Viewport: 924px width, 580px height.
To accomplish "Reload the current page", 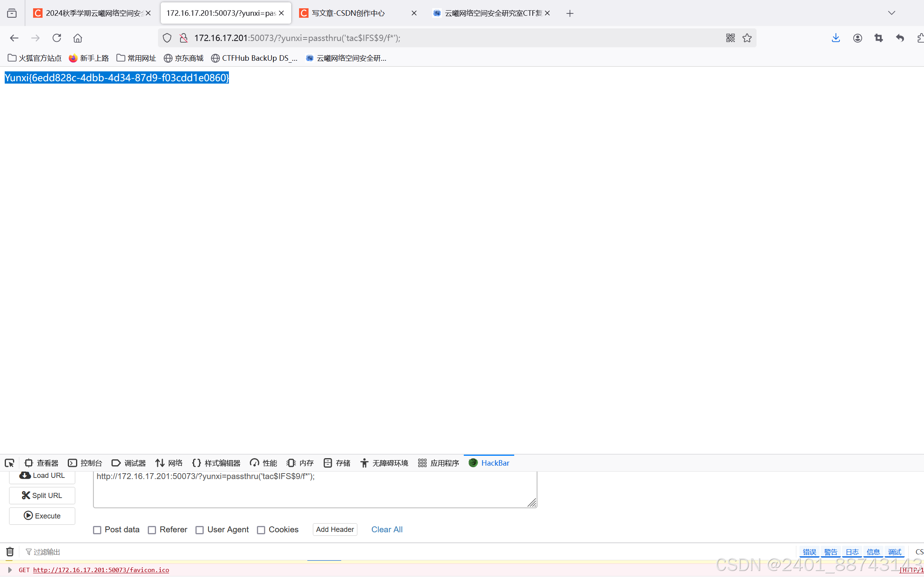I will 57,38.
